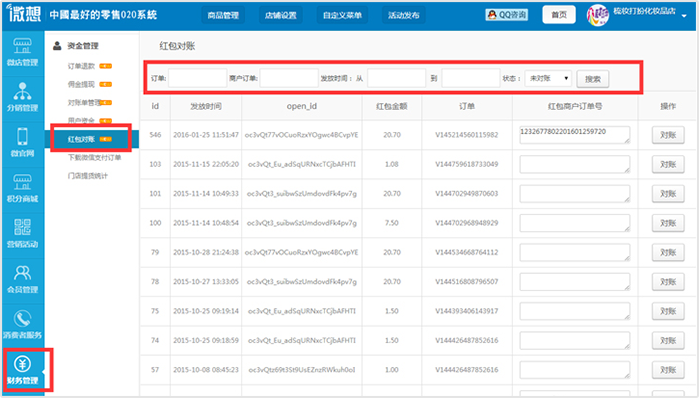The width and height of the screenshot is (699, 398).
Task: Open the 状态 未对账 dropdown
Action: coord(548,78)
